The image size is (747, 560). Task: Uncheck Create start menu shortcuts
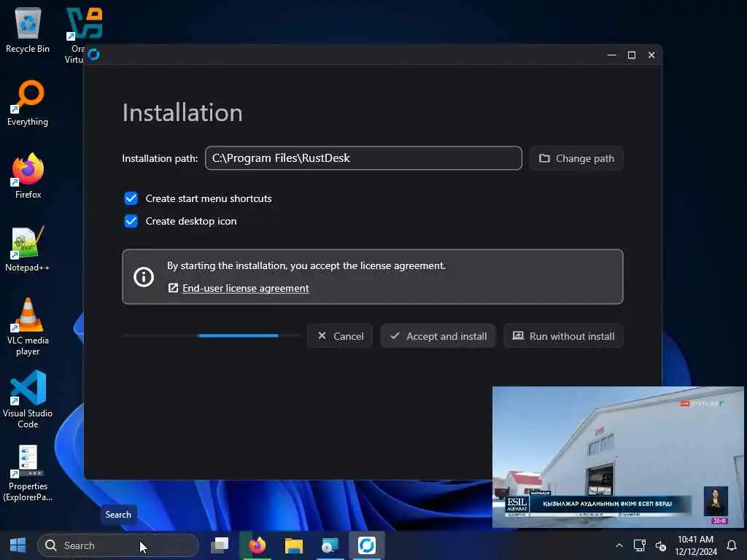[131, 198]
